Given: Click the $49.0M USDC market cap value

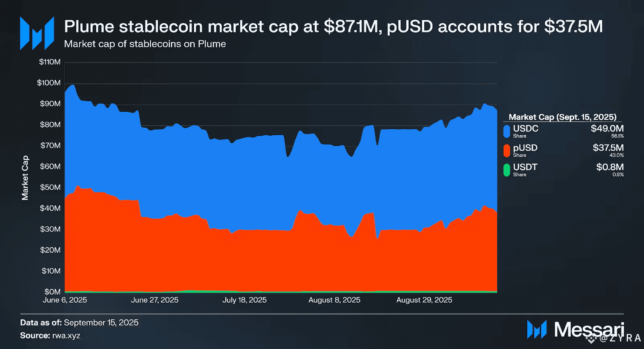Looking at the screenshot, I should tap(607, 129).
